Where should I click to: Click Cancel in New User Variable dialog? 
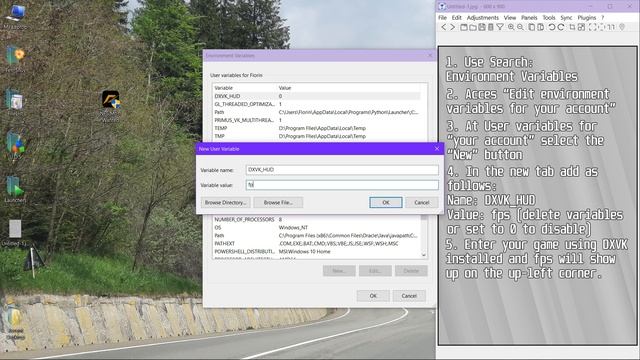pyautogui.click(x=422, y=202)
